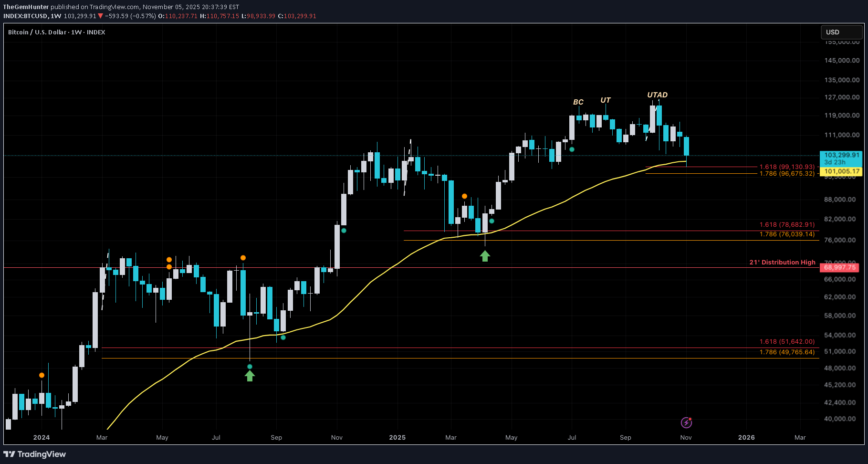The width and height of the screenshot is (868, 464).
Task: Click the UT annotation label
Action: [605, 100]
